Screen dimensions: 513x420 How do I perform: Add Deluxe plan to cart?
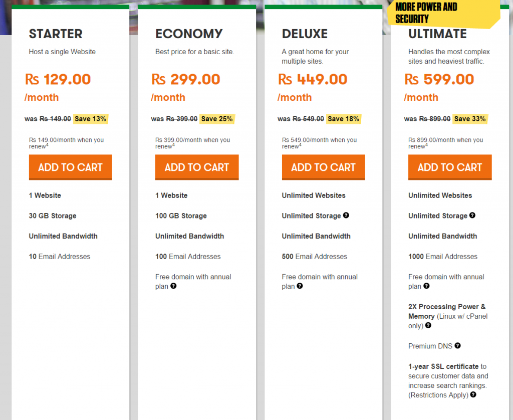point(323,167)
